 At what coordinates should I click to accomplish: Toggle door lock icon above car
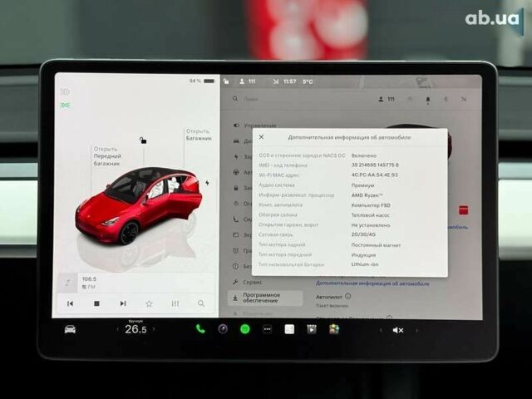click(x=143, y=140)
